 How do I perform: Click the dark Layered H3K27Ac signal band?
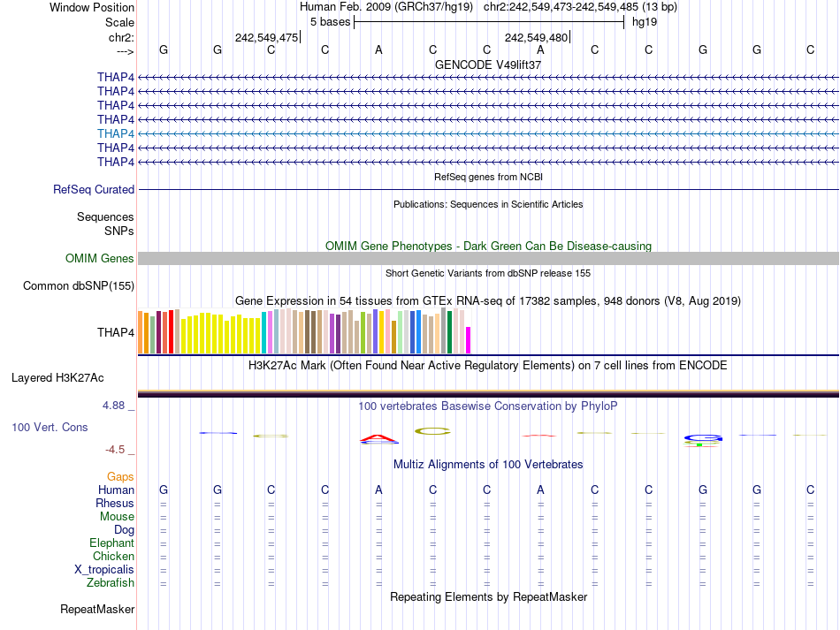[488, 394]
